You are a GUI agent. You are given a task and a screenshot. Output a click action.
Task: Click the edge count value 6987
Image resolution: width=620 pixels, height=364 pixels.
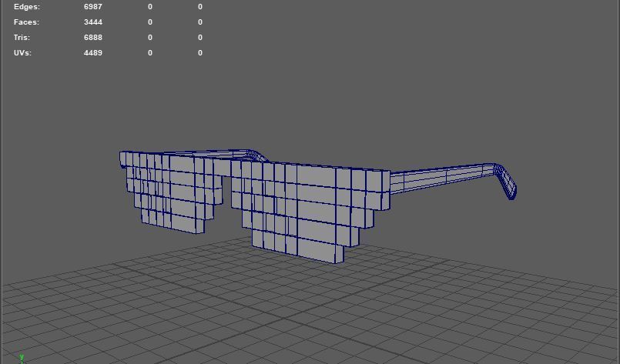pos(93,7)
